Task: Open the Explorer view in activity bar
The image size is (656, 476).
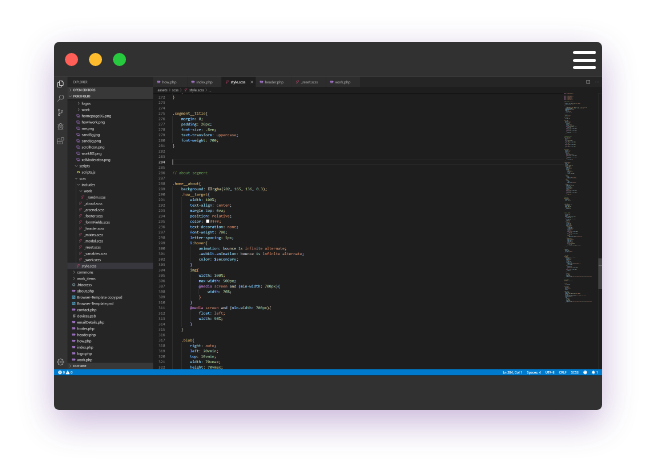Action: [x=61, y=84]
